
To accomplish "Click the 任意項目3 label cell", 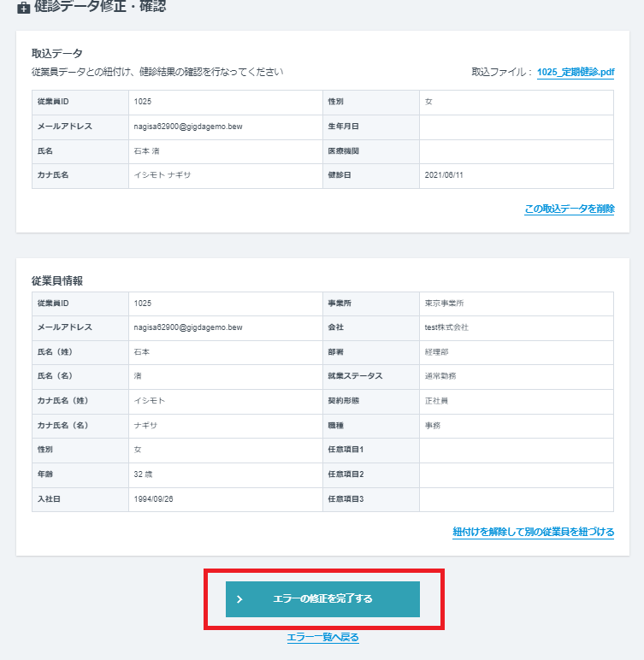I will 371,499.
